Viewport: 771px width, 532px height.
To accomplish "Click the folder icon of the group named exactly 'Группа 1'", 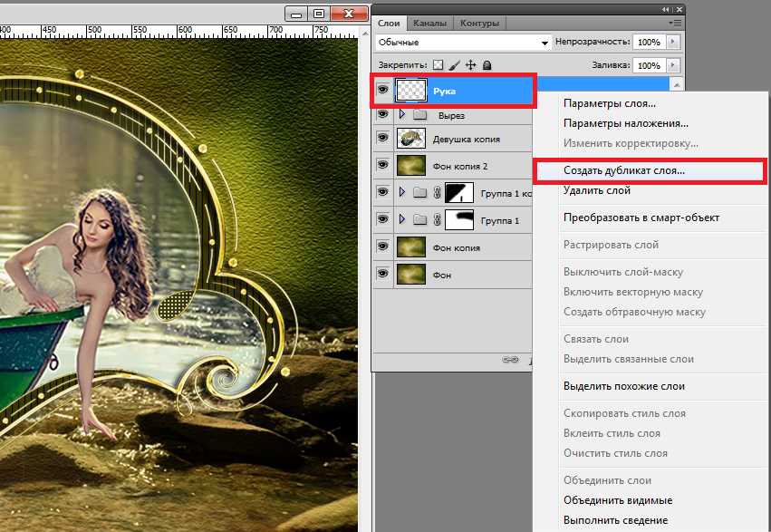I will click(419, 219).
